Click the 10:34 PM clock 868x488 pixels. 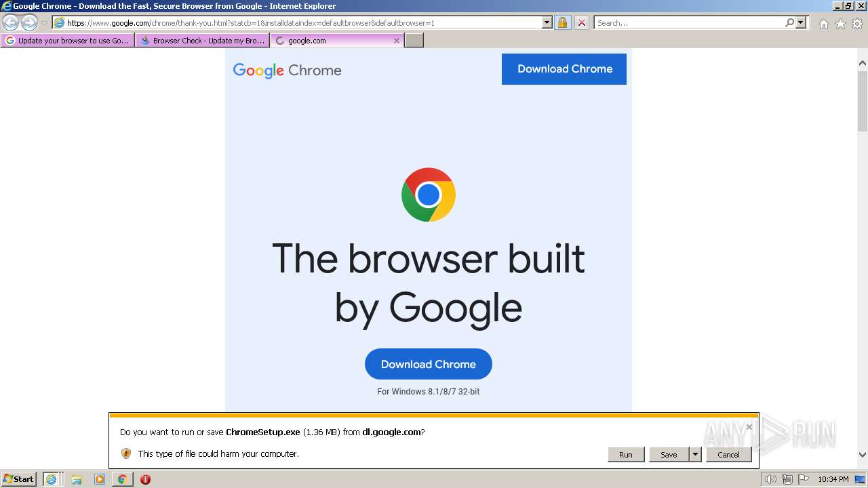click(x=833, y=479)
